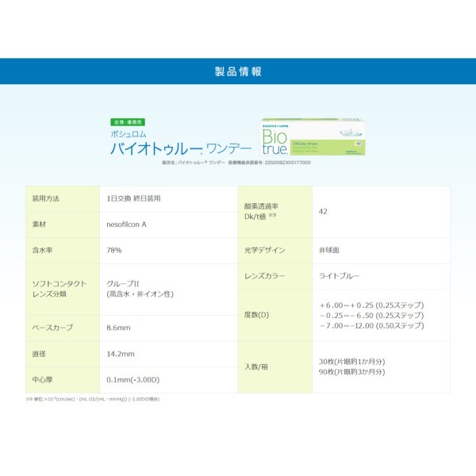Click the 製品情報 header banner

coord(238,71)
